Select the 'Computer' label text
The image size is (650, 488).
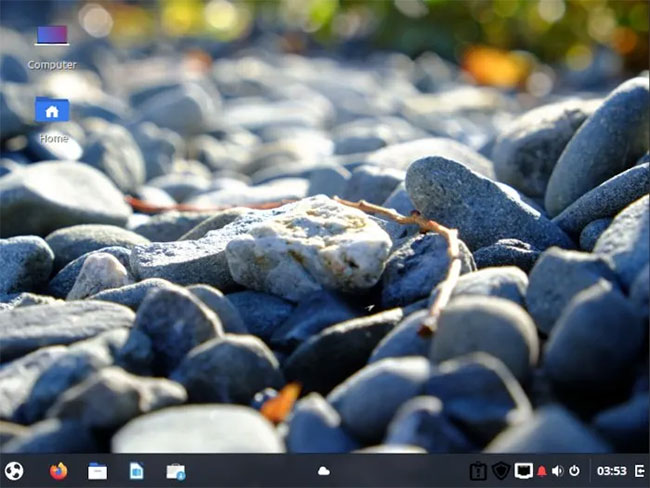pyautogui.click(x=52, y=65)
